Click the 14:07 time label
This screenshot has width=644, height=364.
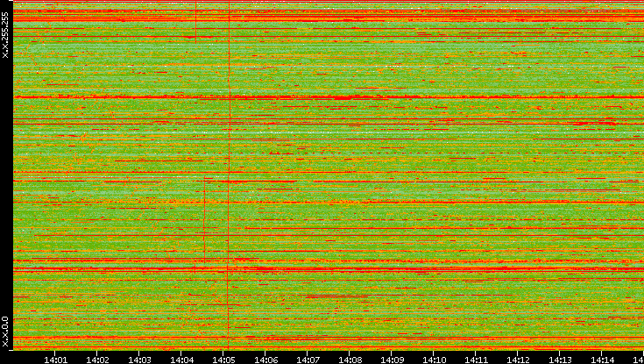[x=308, y=360]
